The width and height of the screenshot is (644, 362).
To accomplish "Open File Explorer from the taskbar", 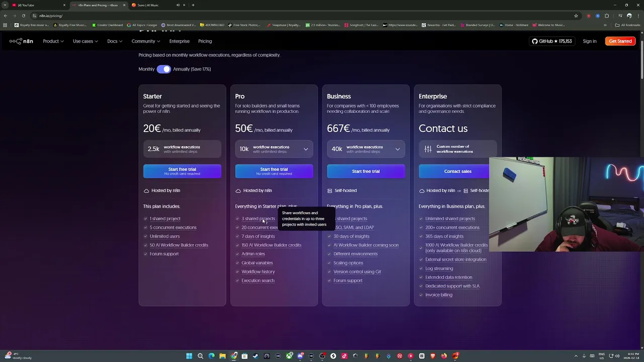I will point(222,356).
